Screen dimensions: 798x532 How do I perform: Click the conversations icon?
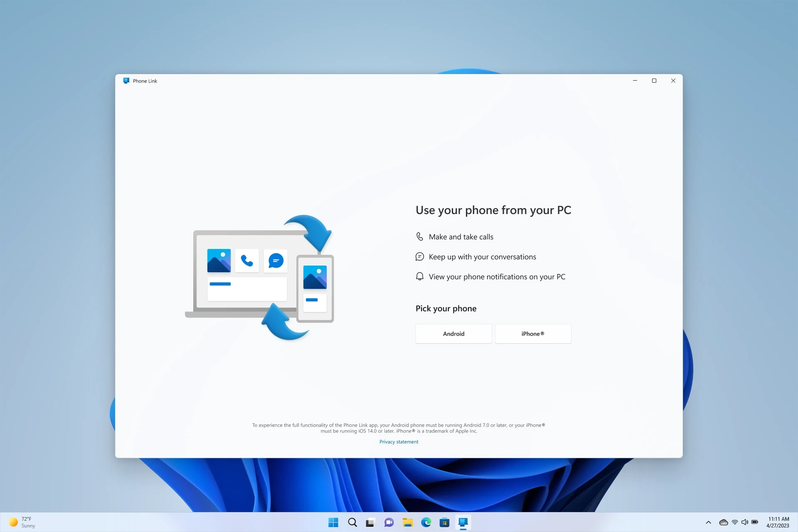coord(420,256)
